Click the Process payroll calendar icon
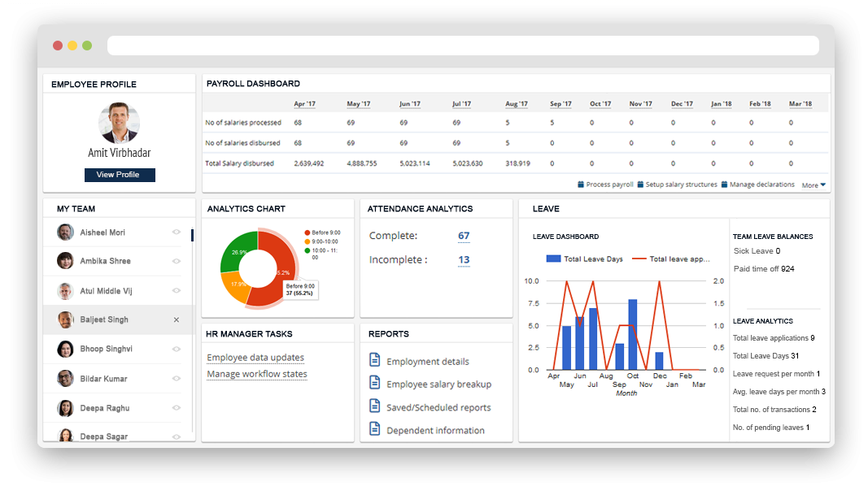The image size is (868, 491). pyautogui.click(x=581, y=185)
